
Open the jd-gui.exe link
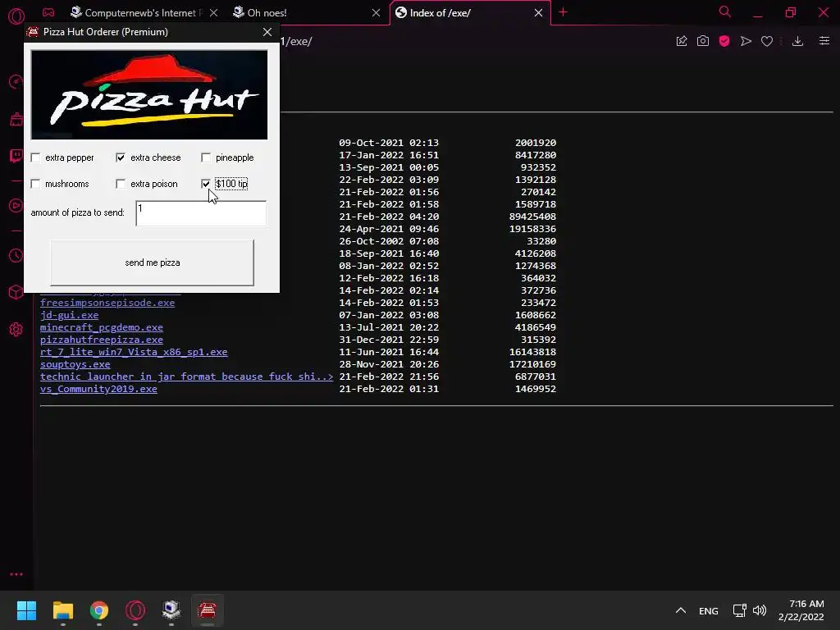69,315
